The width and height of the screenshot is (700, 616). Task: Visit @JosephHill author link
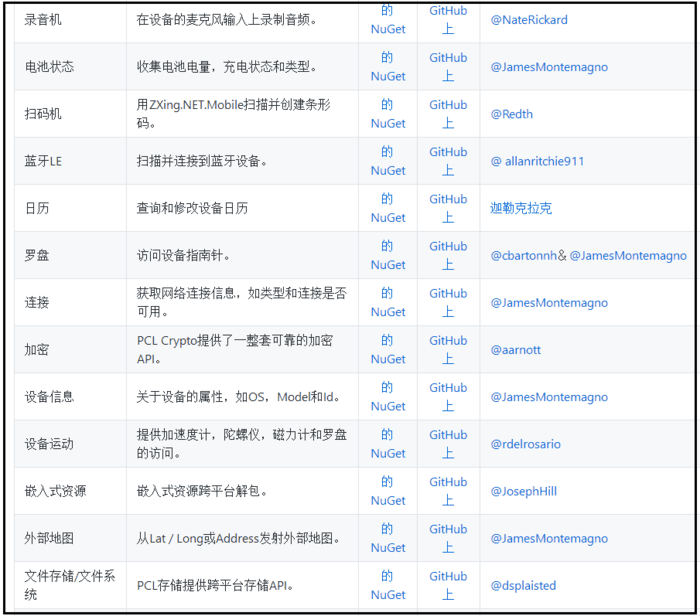click(x=524, y=491)
